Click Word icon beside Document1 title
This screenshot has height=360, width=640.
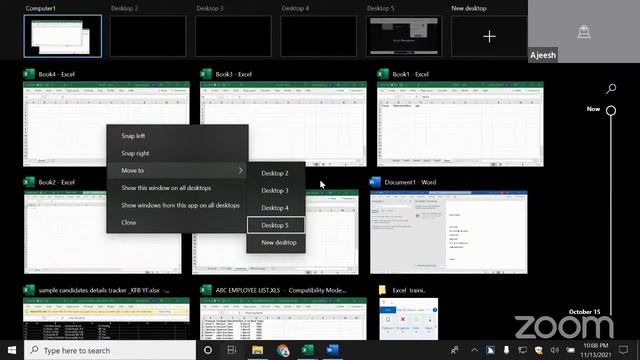pyautogui.click(x=375, y=182)
